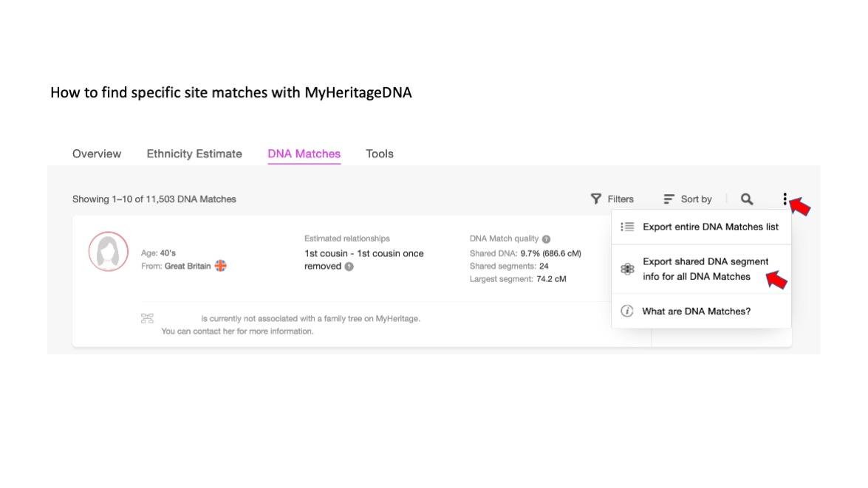868x488 pixels.
Task: Click the funnel Filters icon
Action: (596, 199)
